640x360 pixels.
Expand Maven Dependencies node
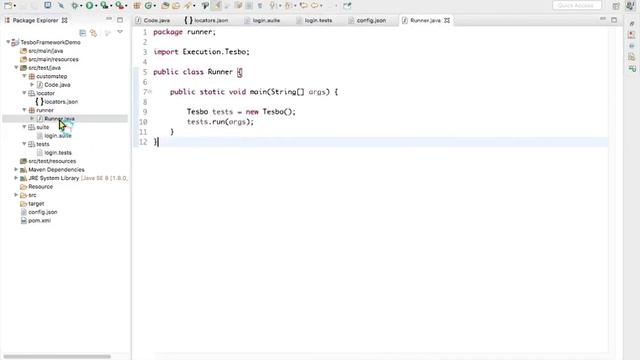[16, 169]
